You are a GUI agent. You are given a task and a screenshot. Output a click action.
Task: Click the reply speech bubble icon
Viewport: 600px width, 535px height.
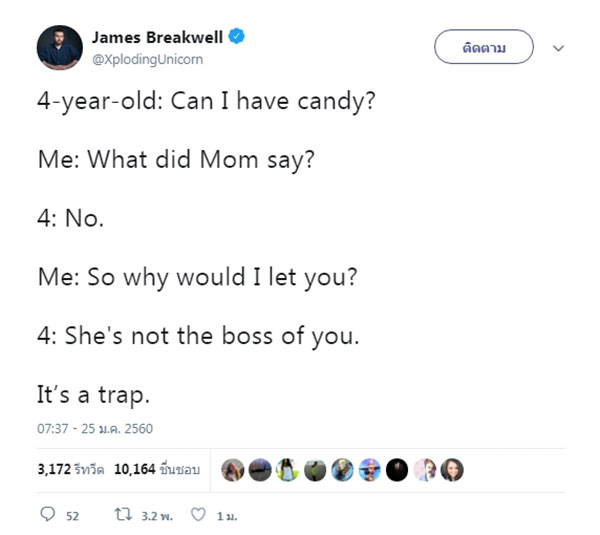[x=47, y=515]
